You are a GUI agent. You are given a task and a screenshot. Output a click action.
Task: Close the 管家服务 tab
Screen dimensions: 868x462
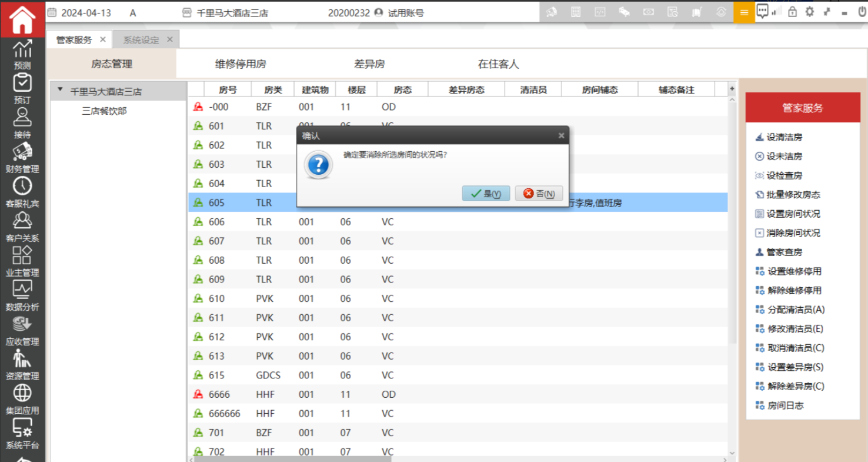(103, 39)
